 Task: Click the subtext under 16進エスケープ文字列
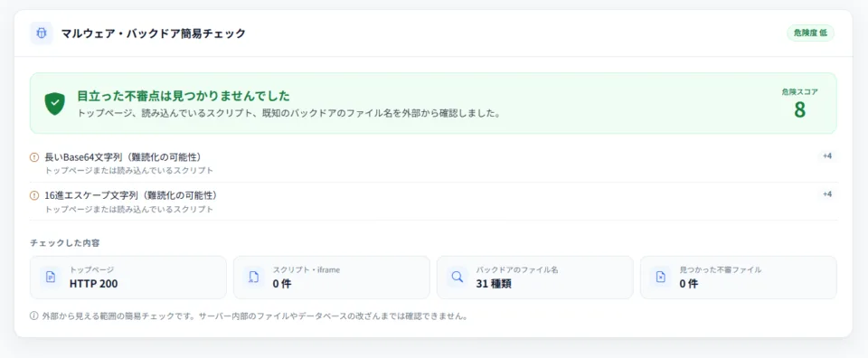coord(129,209)
